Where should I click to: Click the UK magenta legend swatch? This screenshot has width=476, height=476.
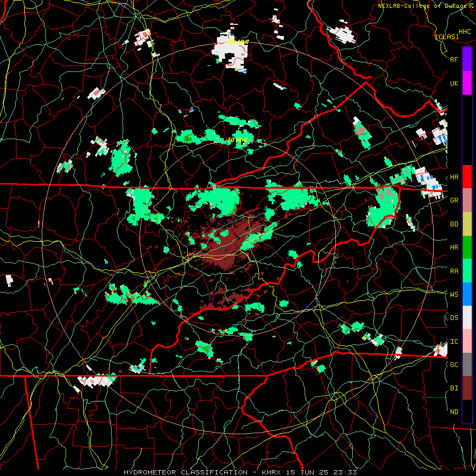point(467,83)
